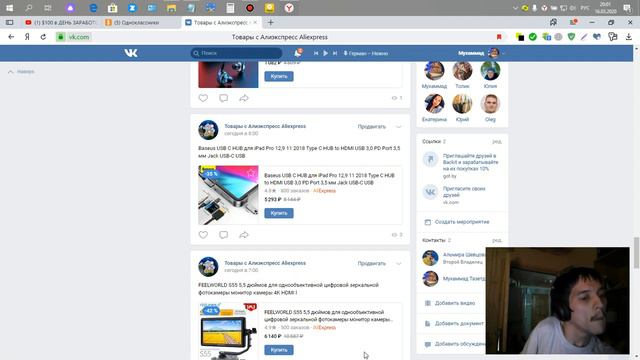Share the topmost earphones post
This screenshot has height=360, width=640.
pyautogui.click(x=244, y=98)
